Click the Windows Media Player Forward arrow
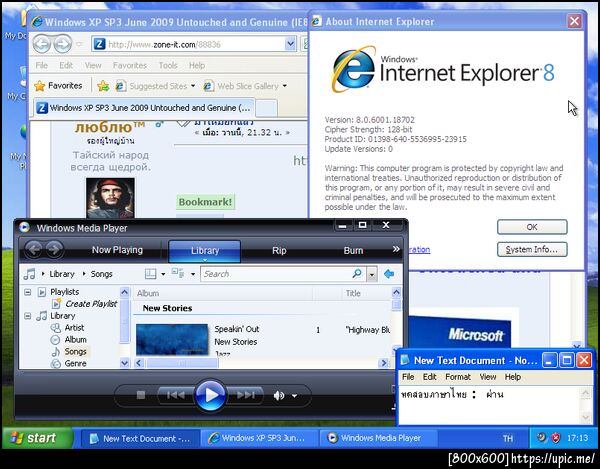 click(x=54, y=250)
